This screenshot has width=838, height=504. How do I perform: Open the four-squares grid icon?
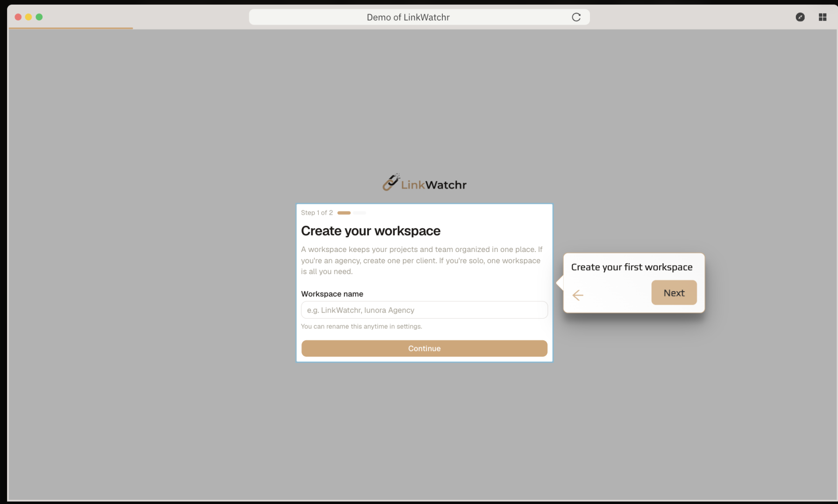point(823,17)
